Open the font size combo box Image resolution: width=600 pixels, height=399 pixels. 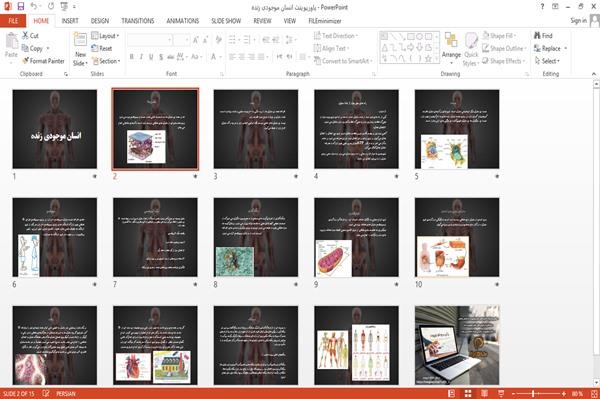pyautogui.click(x=181, y=40)
